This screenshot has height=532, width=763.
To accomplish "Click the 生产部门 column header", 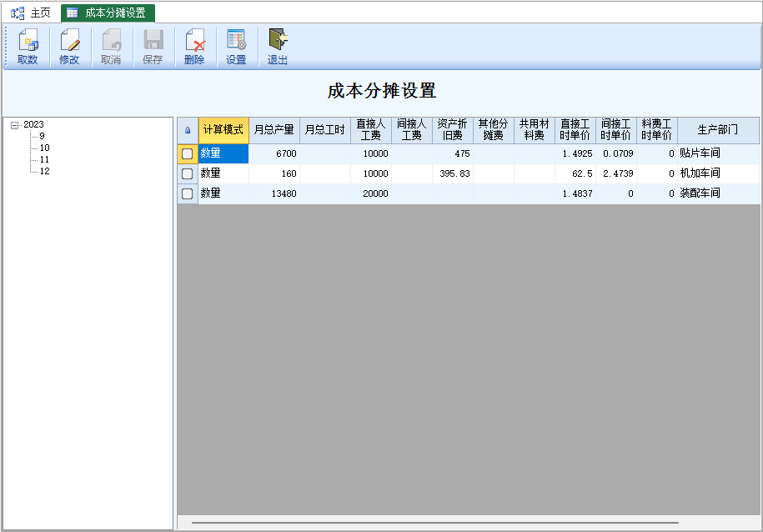I will 717,130.
